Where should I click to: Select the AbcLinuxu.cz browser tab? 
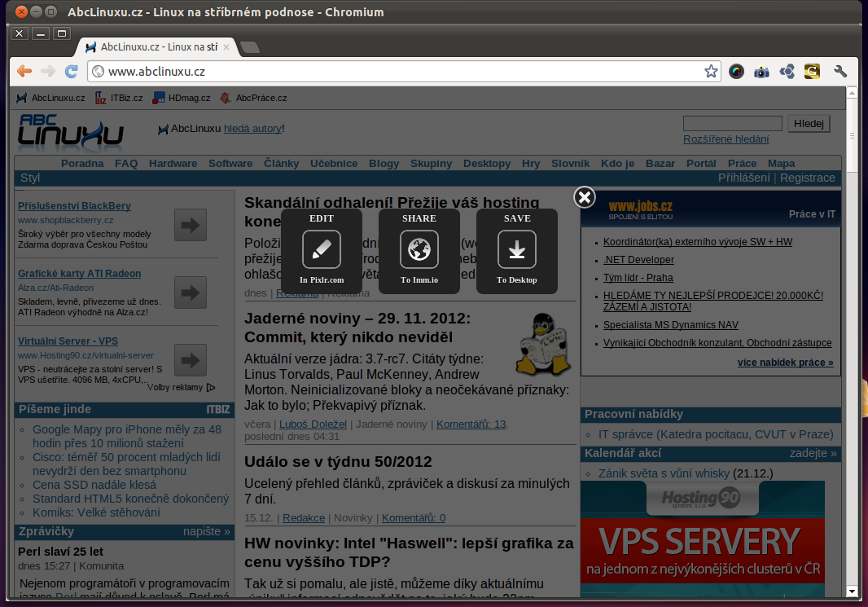pos(158,47)
